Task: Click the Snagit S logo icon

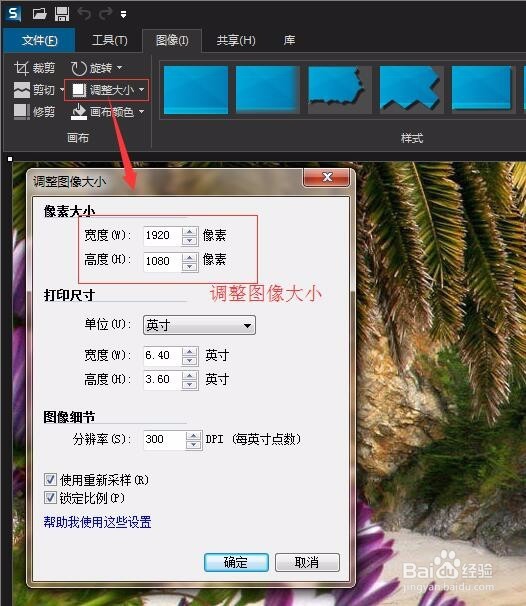Action: tap(13, 14)
